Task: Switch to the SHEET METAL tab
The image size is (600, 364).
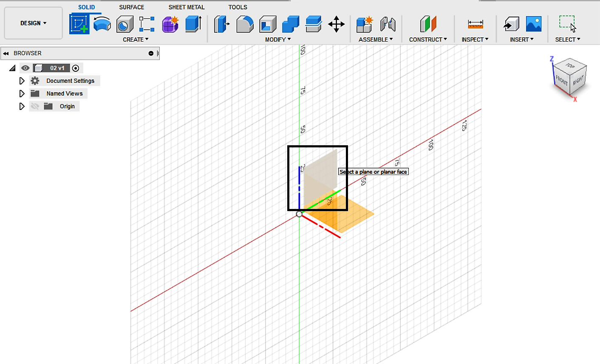Action: click(187, 7)
